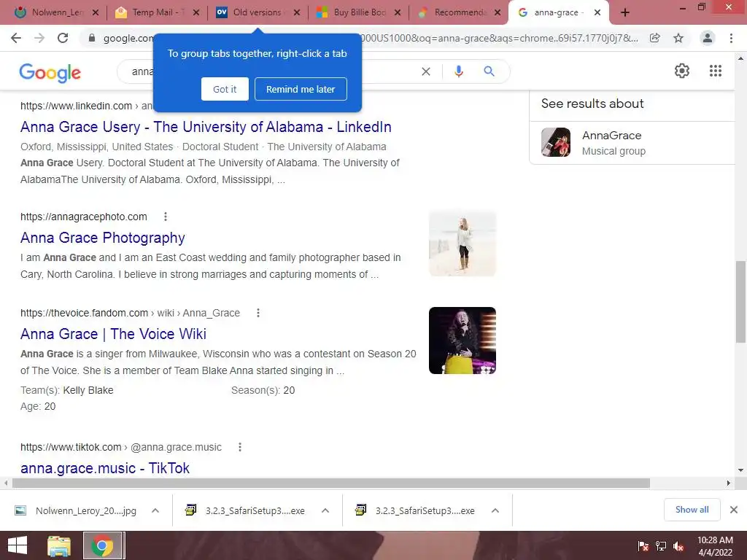Select the anna-grace Google tab
This screenshot has height=560, width=747.
point(557,12)
